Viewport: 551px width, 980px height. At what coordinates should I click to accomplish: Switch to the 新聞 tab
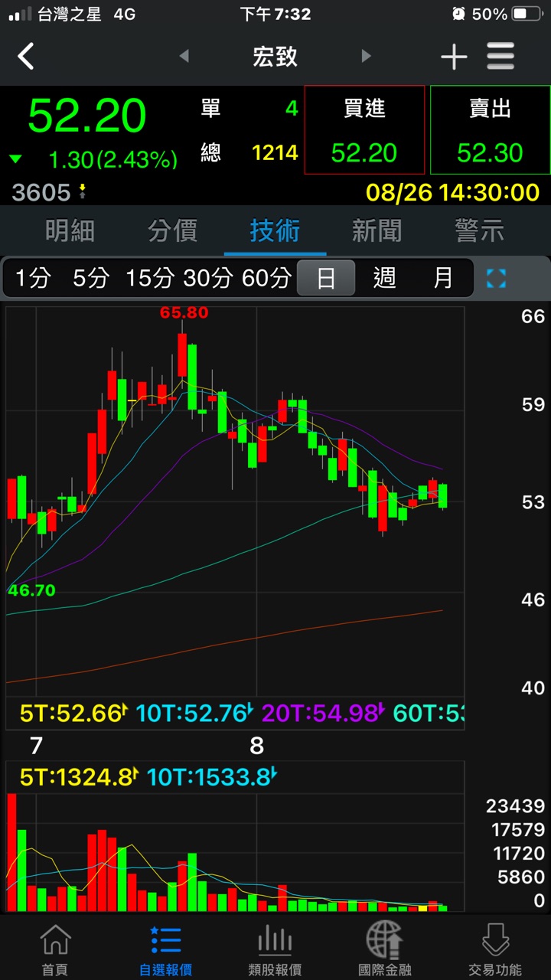coord(377,230)
